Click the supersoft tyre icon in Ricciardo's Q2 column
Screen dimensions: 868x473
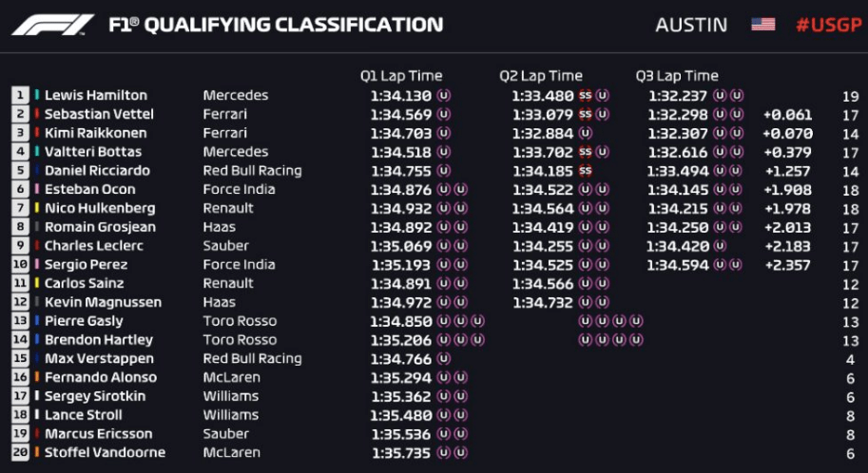(x=585, y=170)
